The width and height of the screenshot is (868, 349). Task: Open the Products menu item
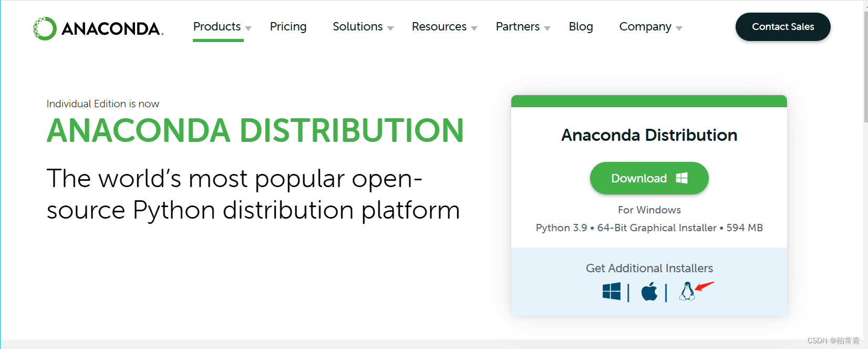[216, 27]
